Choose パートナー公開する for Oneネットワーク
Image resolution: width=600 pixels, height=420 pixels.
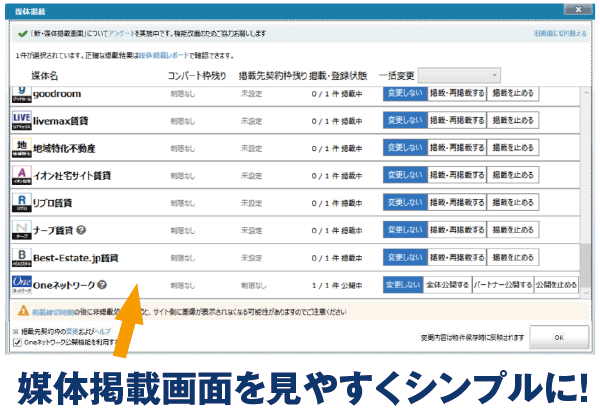click(503, 285)
